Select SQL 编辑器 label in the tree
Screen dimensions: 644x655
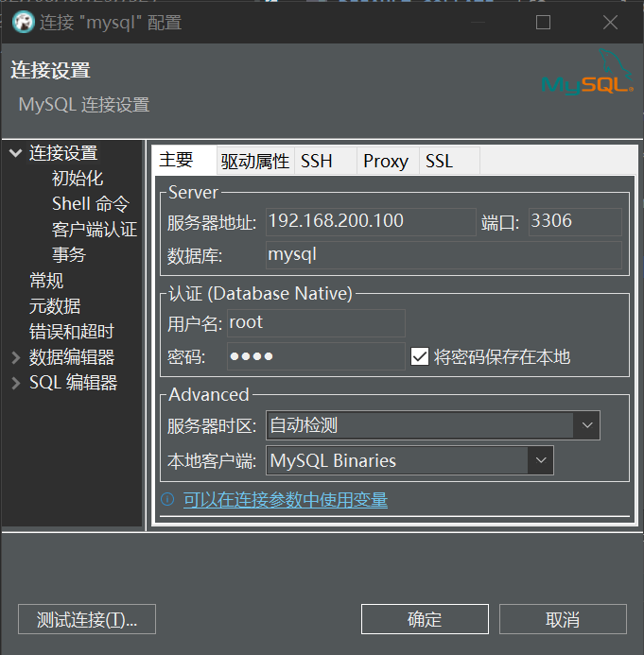tap(73, 383)
